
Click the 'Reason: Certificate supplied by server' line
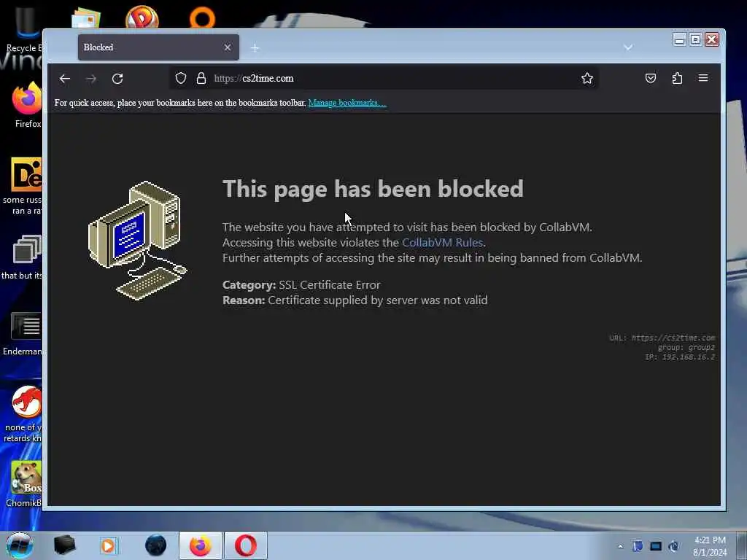coord(355,300)
